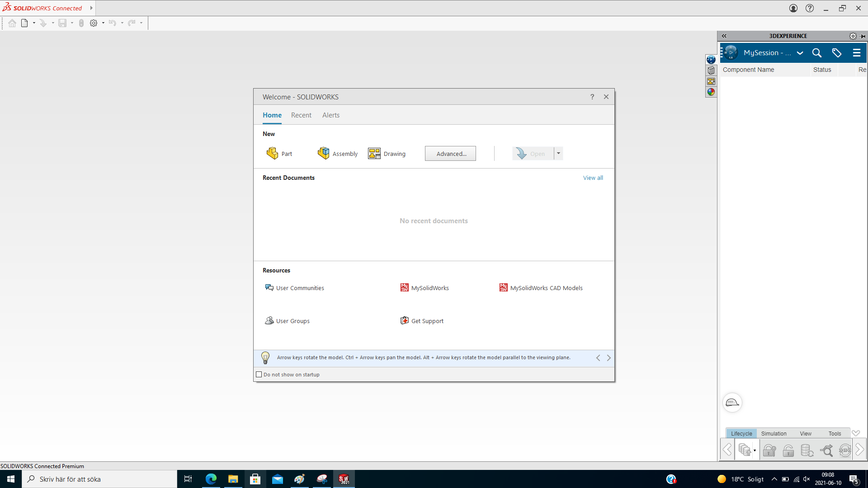
Task: Click the View all link
Action: click(593, 178)
